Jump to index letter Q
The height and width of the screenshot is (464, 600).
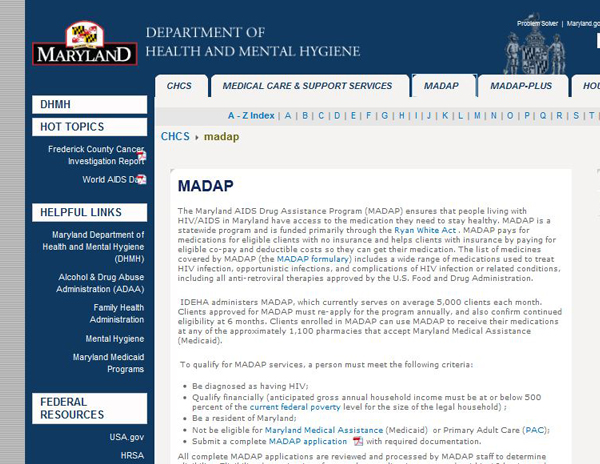pos(543,116)
